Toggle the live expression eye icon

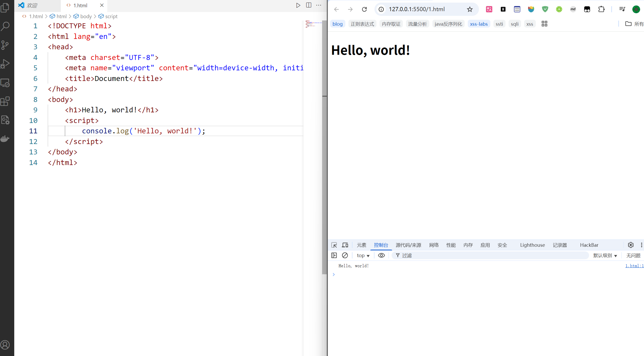(381, 255)
